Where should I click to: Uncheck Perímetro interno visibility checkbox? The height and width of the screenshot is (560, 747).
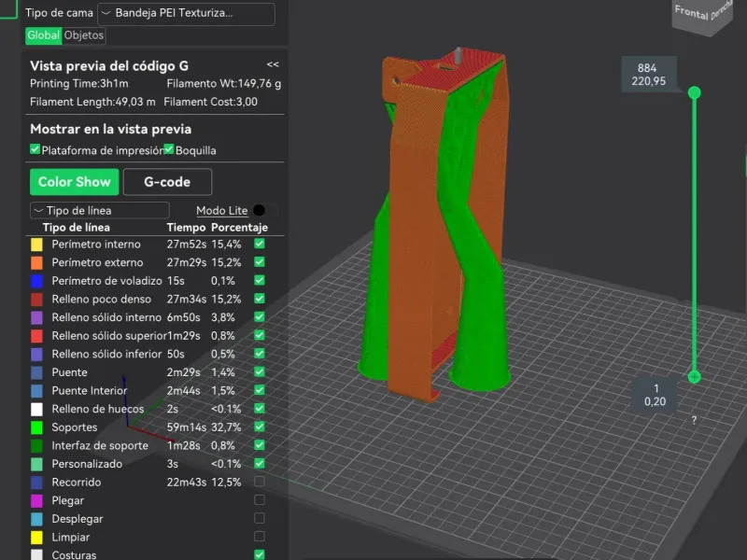click(x=260, y=244)
